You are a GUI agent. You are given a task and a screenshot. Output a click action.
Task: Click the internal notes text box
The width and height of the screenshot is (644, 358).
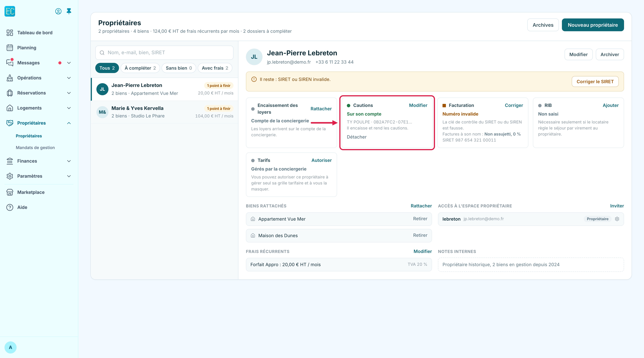click(x=531, y=265)
